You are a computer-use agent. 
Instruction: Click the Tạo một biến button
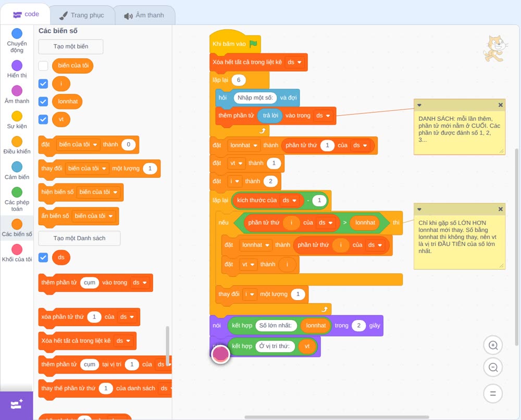coord(71,46)
